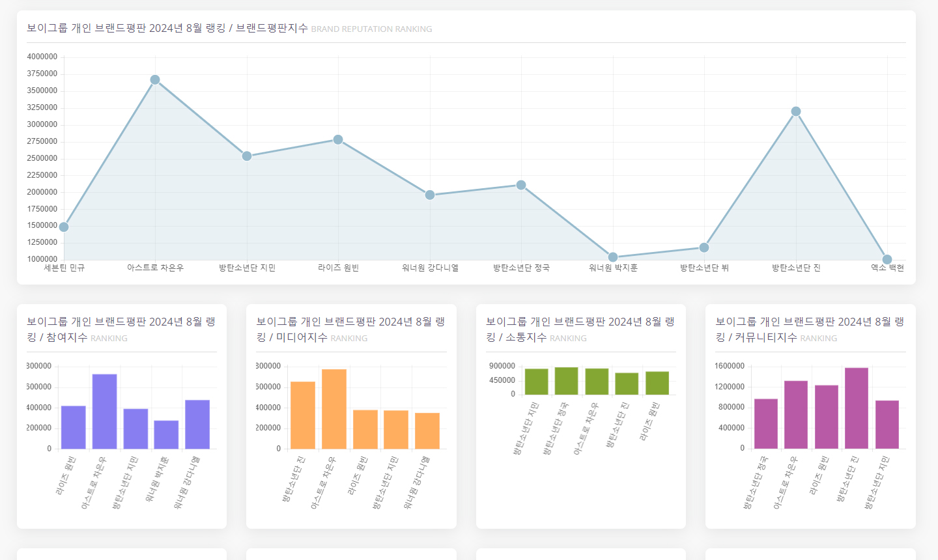Select the magenta 아스트로 차은우 bar in 커뮤니티지수

[x=796, y=415]
